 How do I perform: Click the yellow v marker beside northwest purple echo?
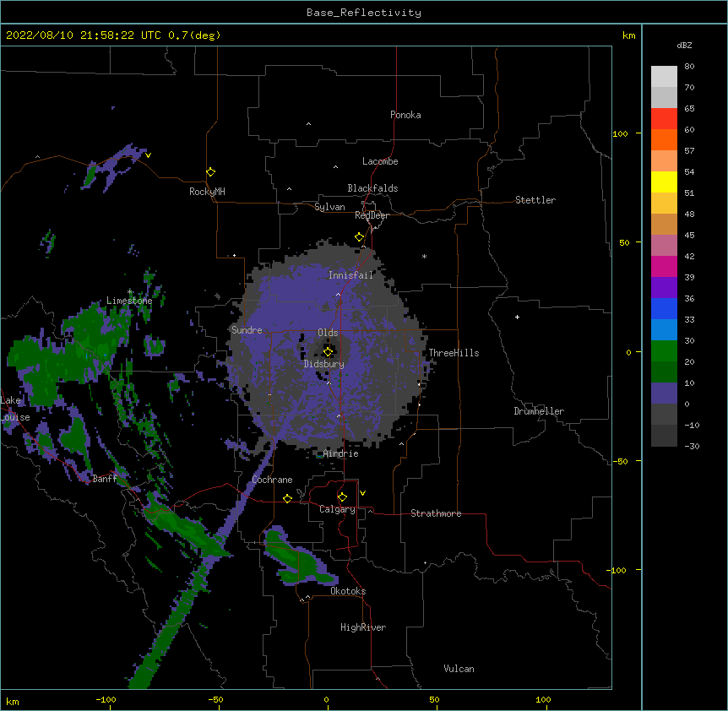[x=148, y=155]
